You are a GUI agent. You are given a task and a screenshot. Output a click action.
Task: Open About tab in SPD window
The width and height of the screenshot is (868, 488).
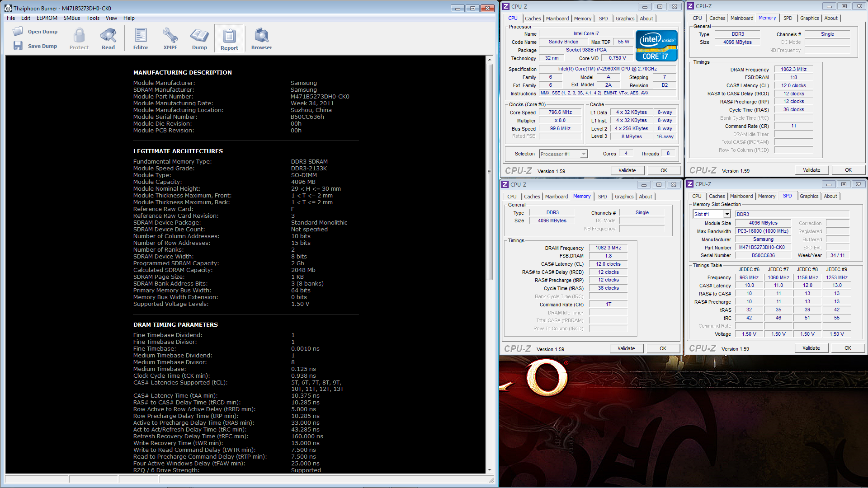pos(830,196)
